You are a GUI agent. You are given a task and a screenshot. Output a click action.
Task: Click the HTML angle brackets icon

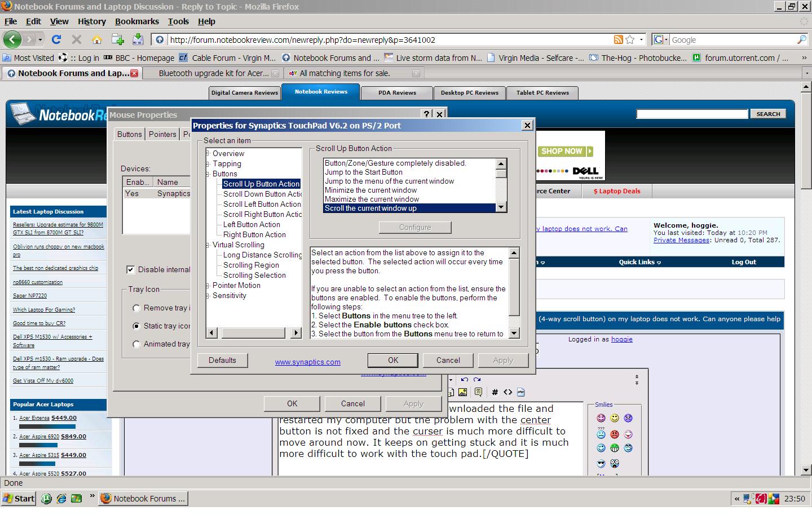[508, 392]
